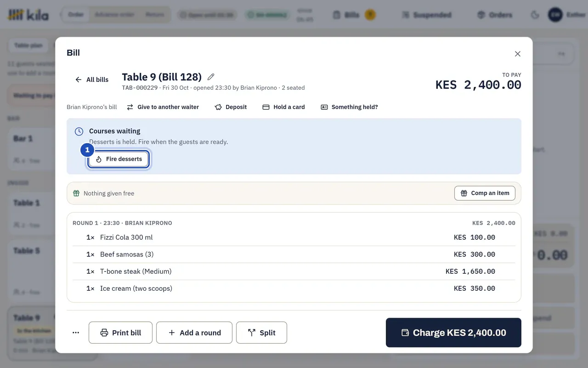Click the Round 1 header text
The image size is (588, 368).
coord(122,223)
